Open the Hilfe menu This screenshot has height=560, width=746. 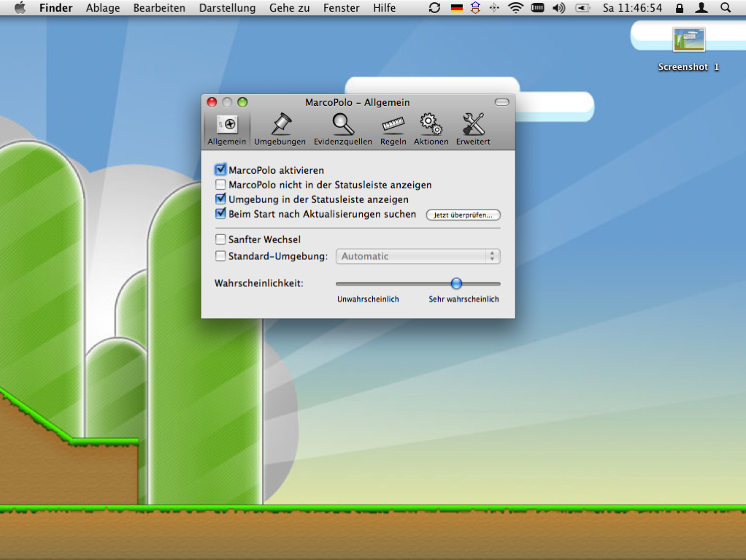pos(384,8)
